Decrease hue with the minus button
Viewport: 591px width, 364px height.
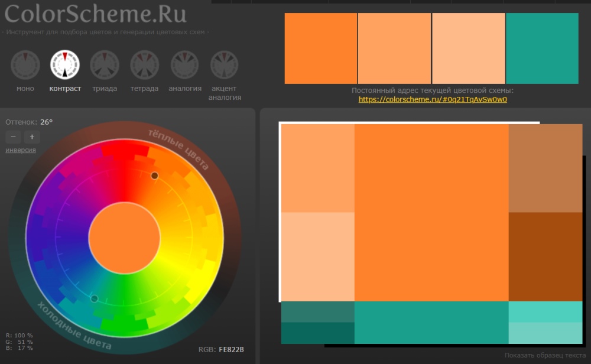14,137
